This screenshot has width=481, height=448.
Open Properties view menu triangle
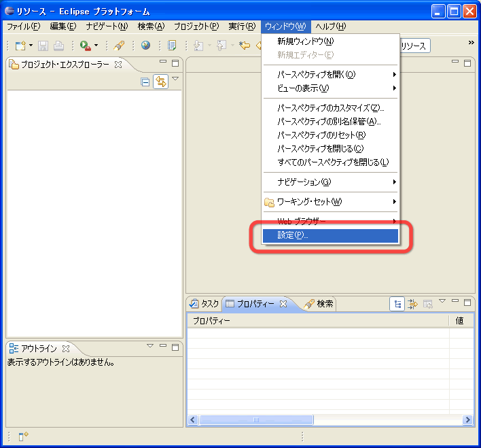[442, 301]
